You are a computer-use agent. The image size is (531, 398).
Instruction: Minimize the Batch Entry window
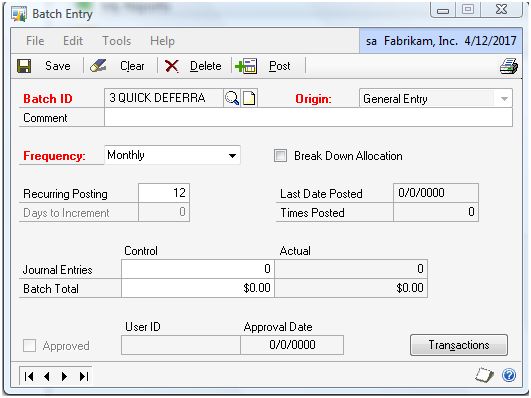pos(443,10)
